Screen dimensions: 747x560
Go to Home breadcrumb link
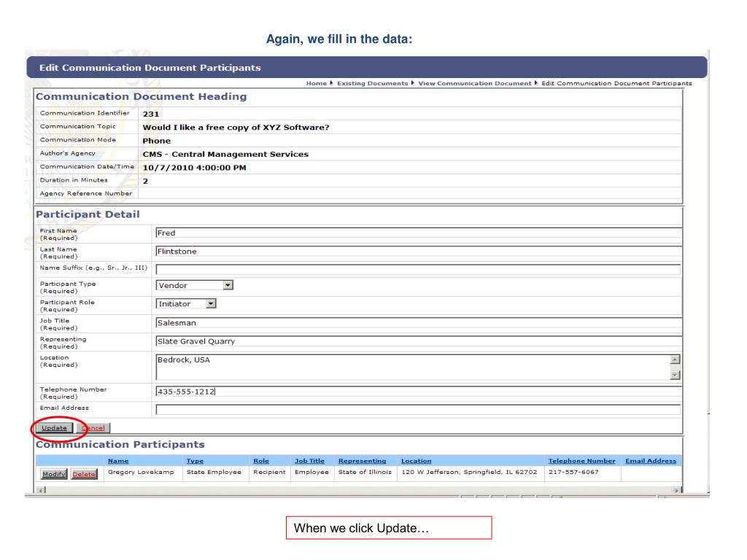[317, 83]
